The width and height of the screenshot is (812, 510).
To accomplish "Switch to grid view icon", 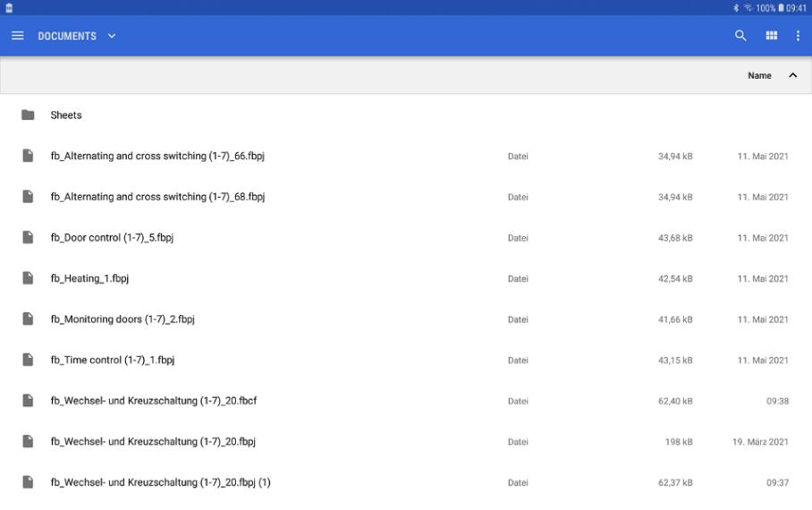I will click(x=772, y=36).
